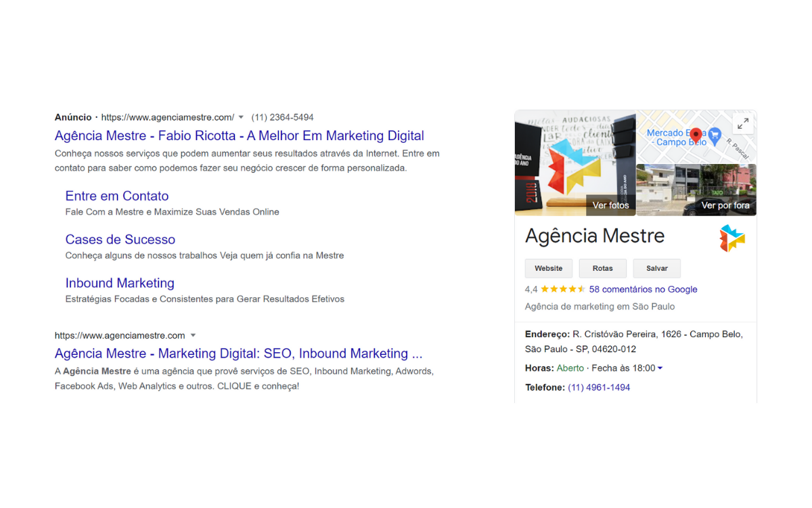The height and width of the screenshot is (508, 812).
Task: Open the organic Agência Mestre Marketing Digital result
Action: point(238,354)
